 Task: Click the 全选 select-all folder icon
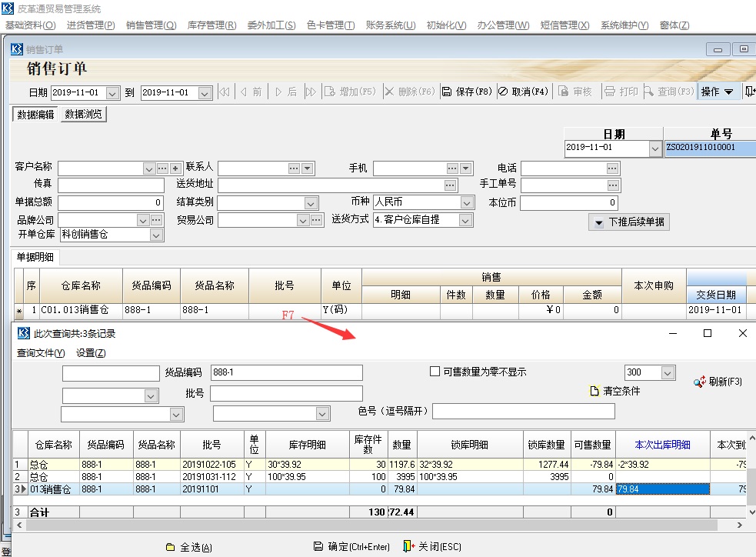[170, 547]
